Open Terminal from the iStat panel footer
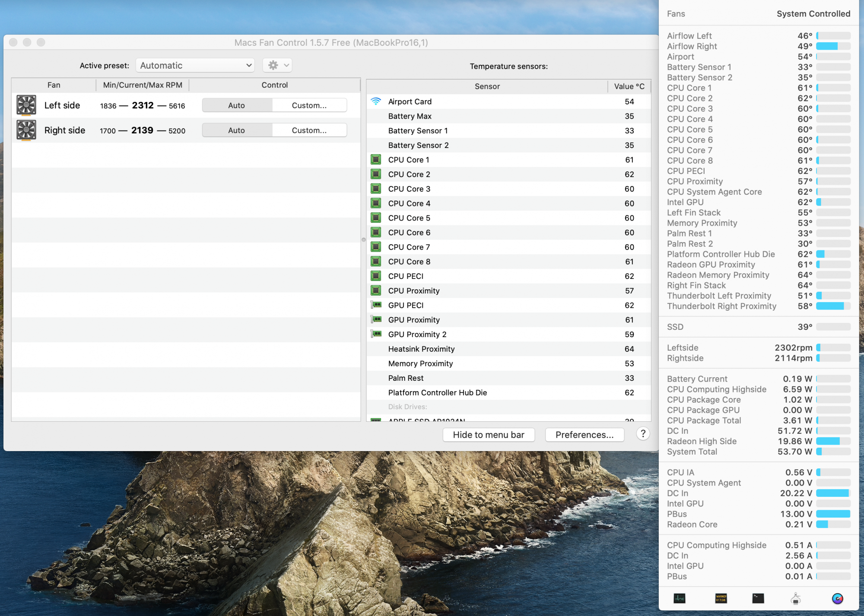 click(x=758, y=598)
